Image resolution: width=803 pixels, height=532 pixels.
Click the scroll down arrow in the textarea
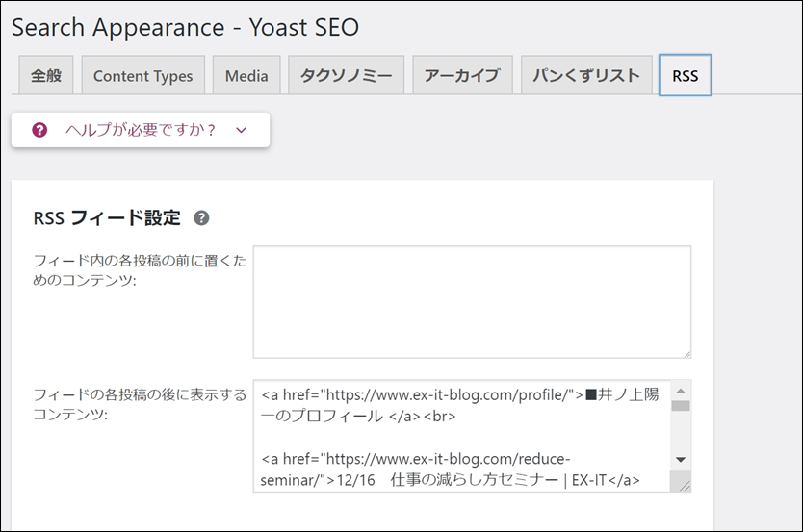coord(681,459)
